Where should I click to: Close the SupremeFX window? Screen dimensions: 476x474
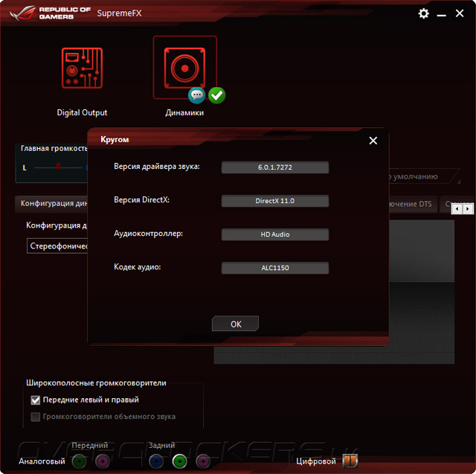tap(460, 13)
